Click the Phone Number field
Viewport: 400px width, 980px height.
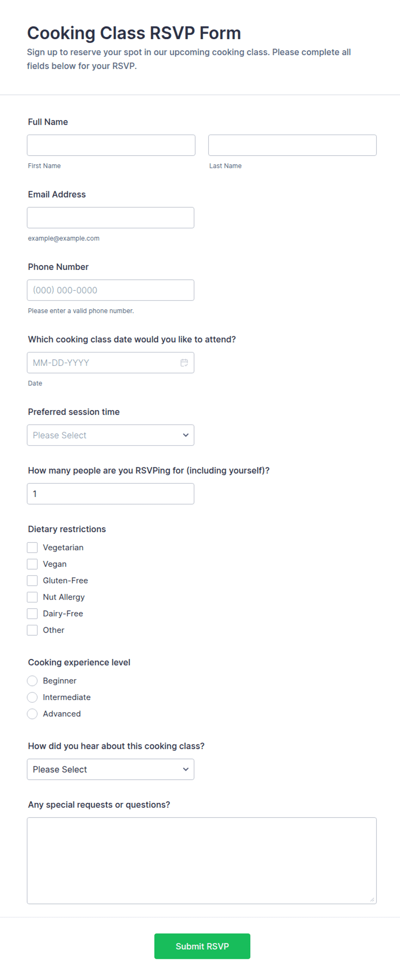pyautogui.click(x=111, y=290)
